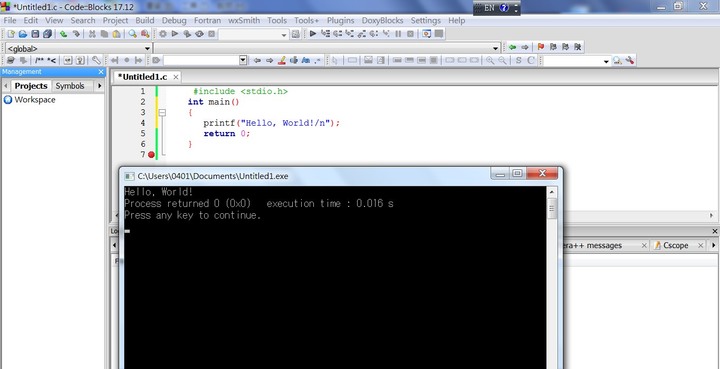Click the DoxyBlocks line comment *< icon

tap(51, 61)
